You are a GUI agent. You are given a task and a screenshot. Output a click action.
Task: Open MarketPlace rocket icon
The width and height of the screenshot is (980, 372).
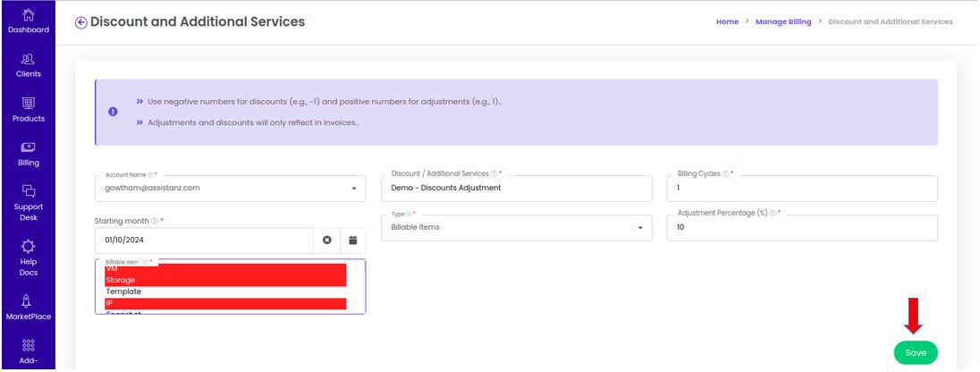tap(28, 301)
